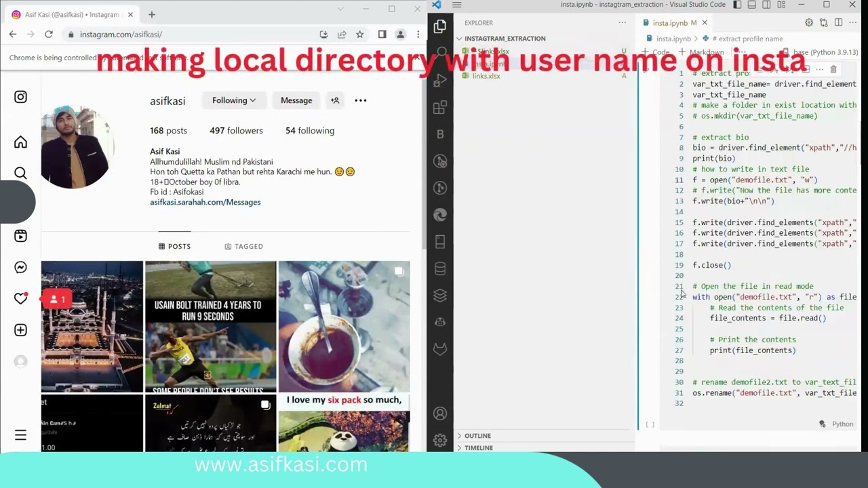Open Chrome tab search chevron
This screenshot has width=868, height=488.
point(341,9)
